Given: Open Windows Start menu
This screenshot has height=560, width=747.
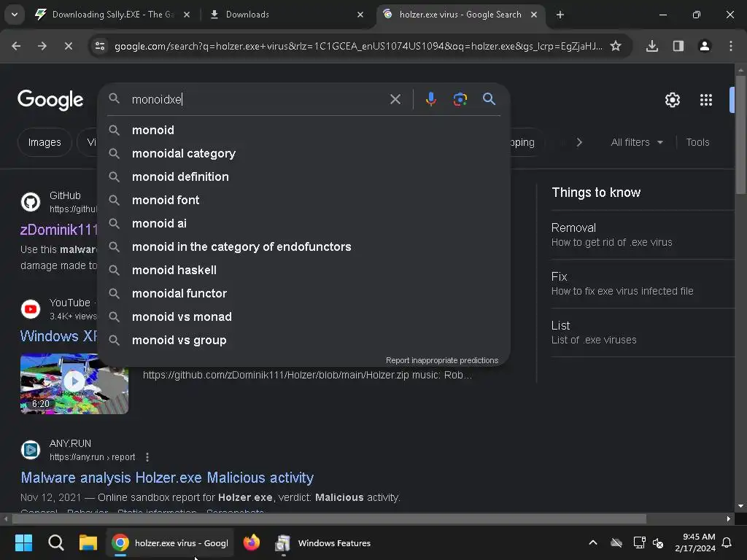Looking at the screenshot, I should click(23, 542).
